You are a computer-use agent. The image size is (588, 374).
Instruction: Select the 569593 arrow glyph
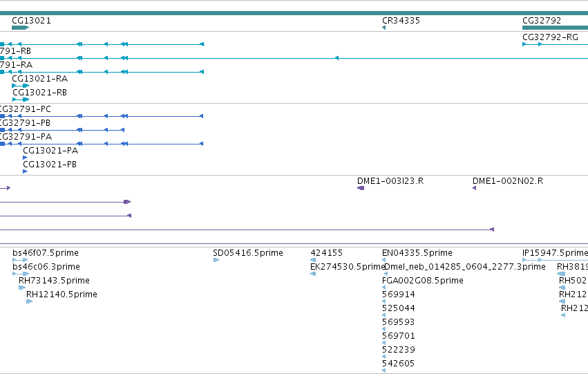coord(383,329)
